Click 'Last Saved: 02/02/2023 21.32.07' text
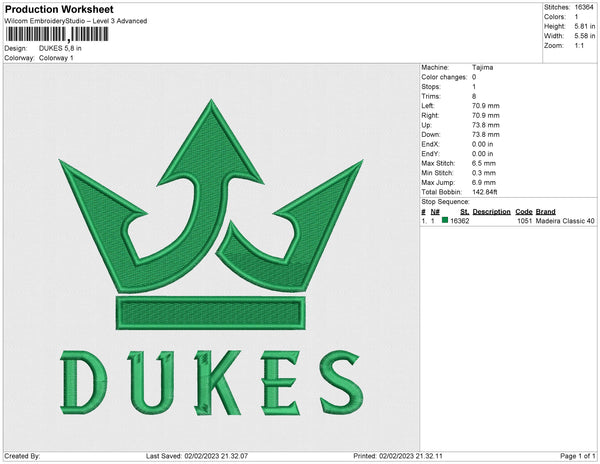 [x=197, y=456]
